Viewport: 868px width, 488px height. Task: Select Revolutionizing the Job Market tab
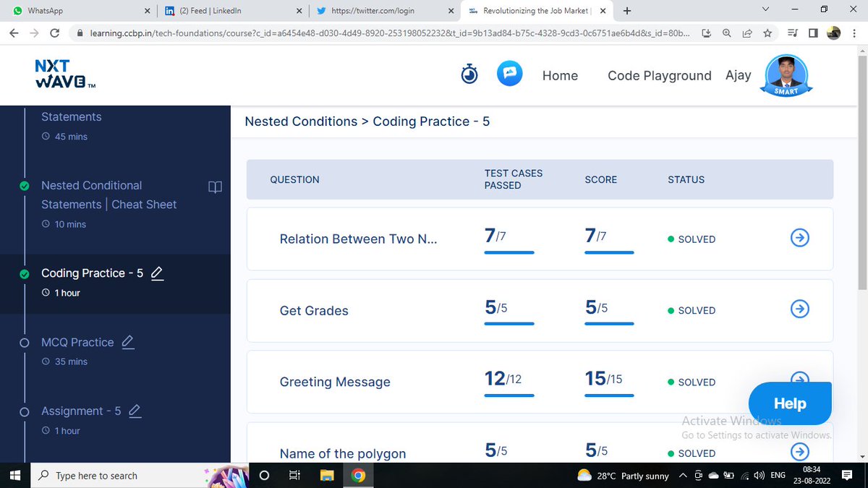537,11
